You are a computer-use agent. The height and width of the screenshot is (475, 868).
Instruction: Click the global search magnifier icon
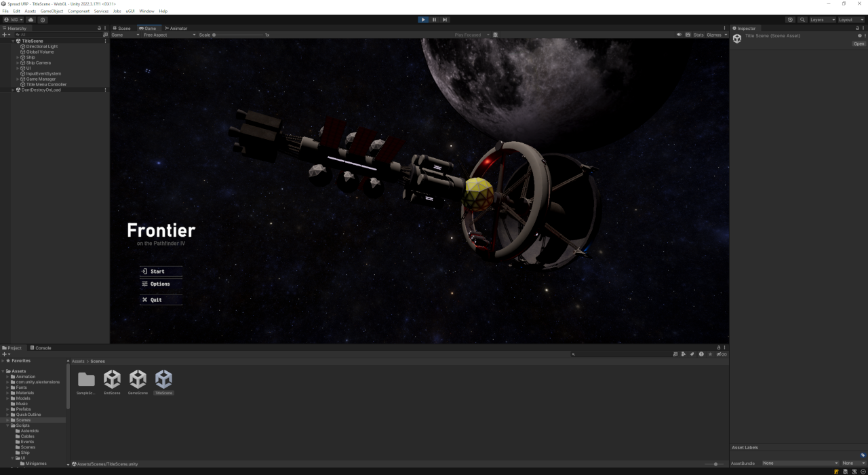pyautogui.click(x=802, y=20)
